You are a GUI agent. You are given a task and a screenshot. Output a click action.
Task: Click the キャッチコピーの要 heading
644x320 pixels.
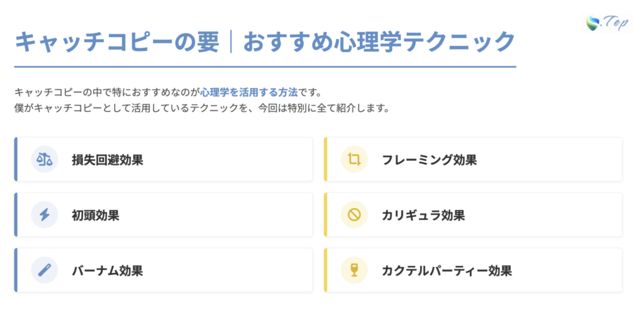[116, 43]
